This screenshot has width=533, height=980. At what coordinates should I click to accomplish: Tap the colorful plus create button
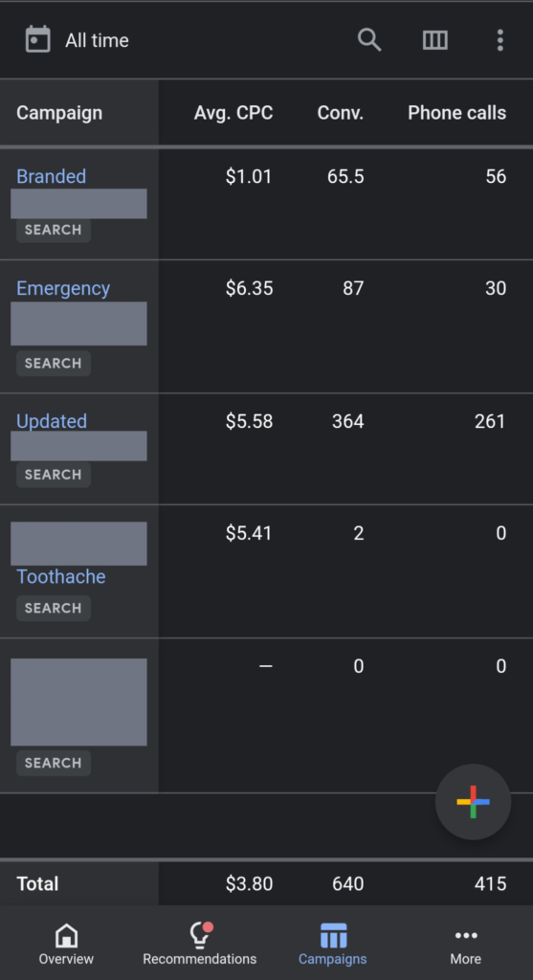click(x=473, y=802)
